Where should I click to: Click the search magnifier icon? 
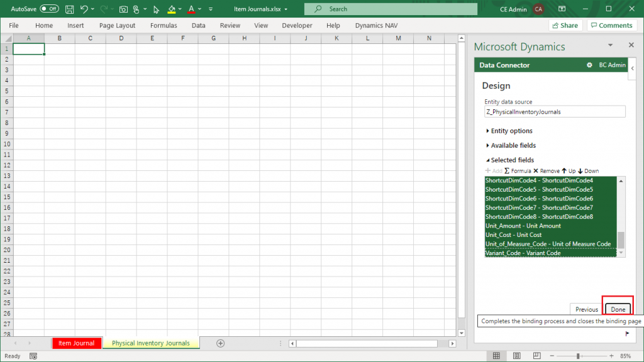tap(318, 9)
